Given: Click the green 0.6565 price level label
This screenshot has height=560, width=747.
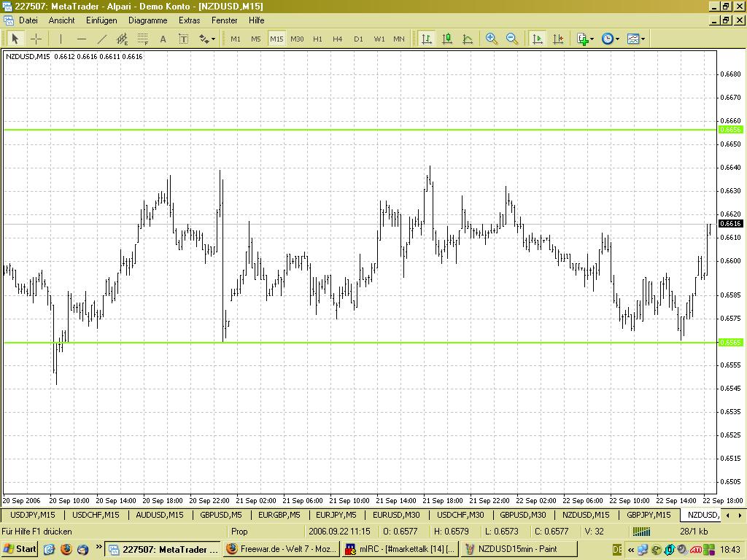Looking at the screenshot, I should pos(730,342).
